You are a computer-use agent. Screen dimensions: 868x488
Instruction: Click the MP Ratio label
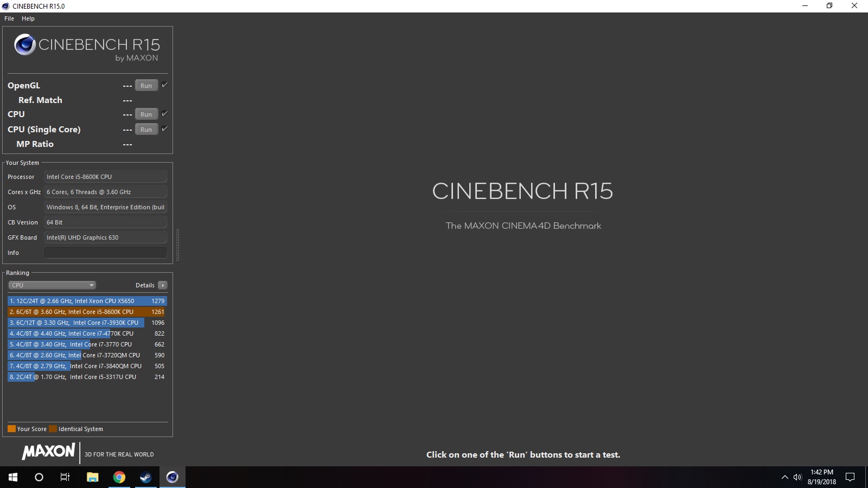click(35, 144)
